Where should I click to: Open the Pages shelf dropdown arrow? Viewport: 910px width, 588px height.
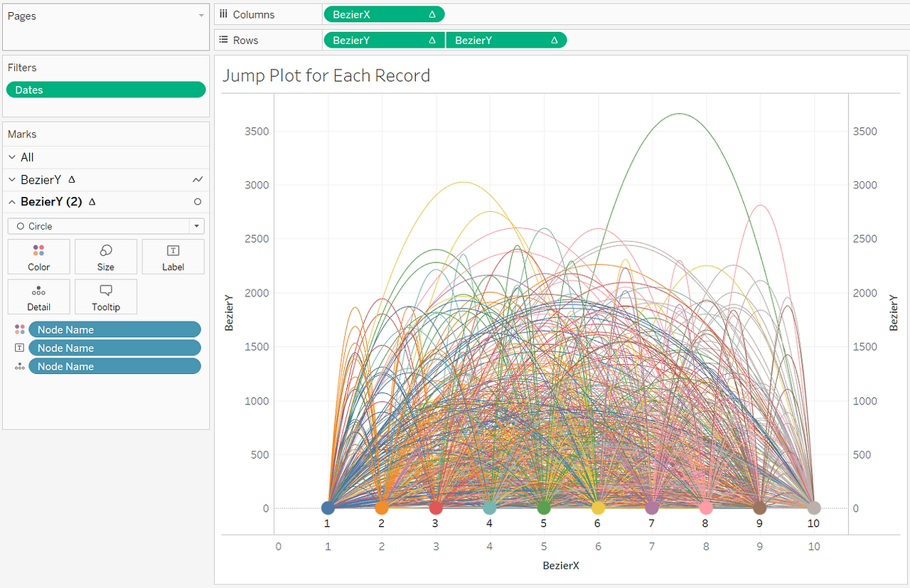pyautogui.click(x=201, y=16)
